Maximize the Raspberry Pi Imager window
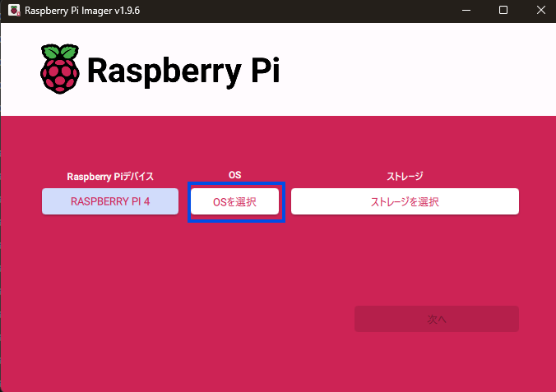556x392 pixels. pos(503,11)
